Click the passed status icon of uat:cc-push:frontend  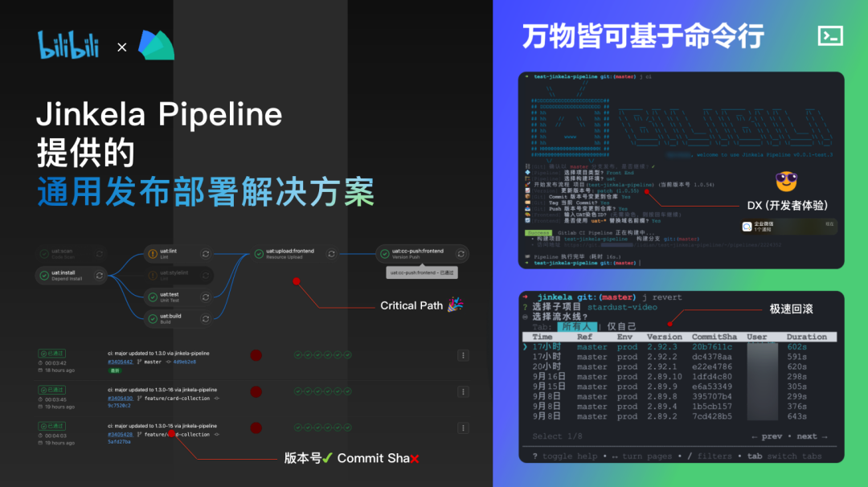pyautogui.click(x=385, y=254)
